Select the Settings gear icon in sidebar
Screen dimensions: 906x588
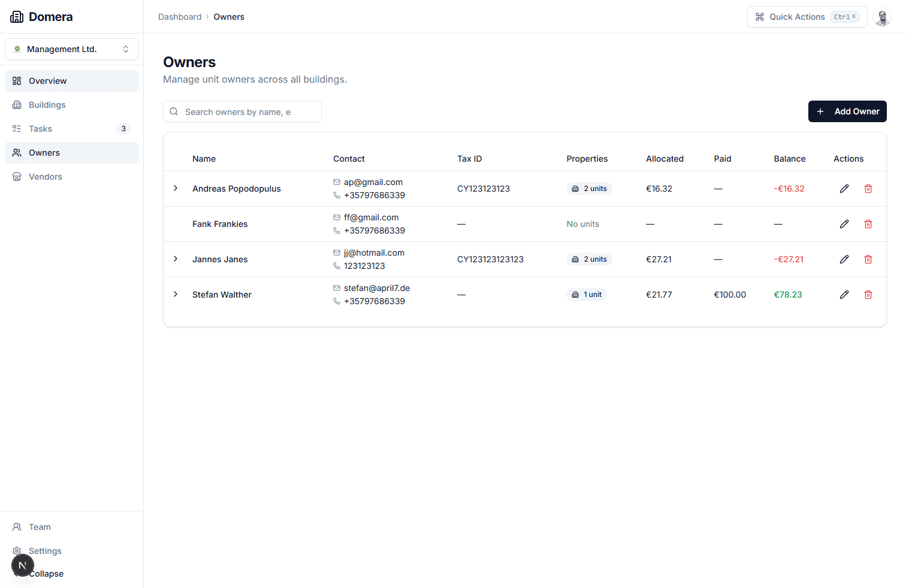(17, 550)
